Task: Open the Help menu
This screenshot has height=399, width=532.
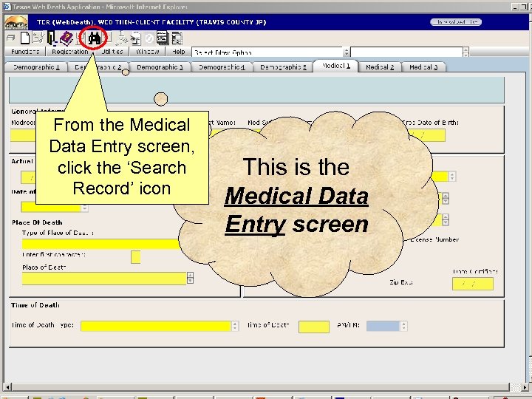Action: click(179, 52)
